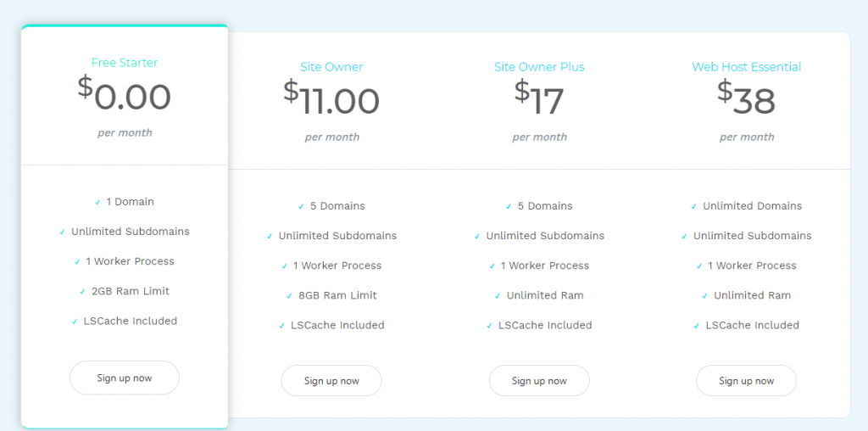This screenshot has height=431, width=868.
Task: Click checkmark icon beside 1 Domain
Action: coord(98,203)
